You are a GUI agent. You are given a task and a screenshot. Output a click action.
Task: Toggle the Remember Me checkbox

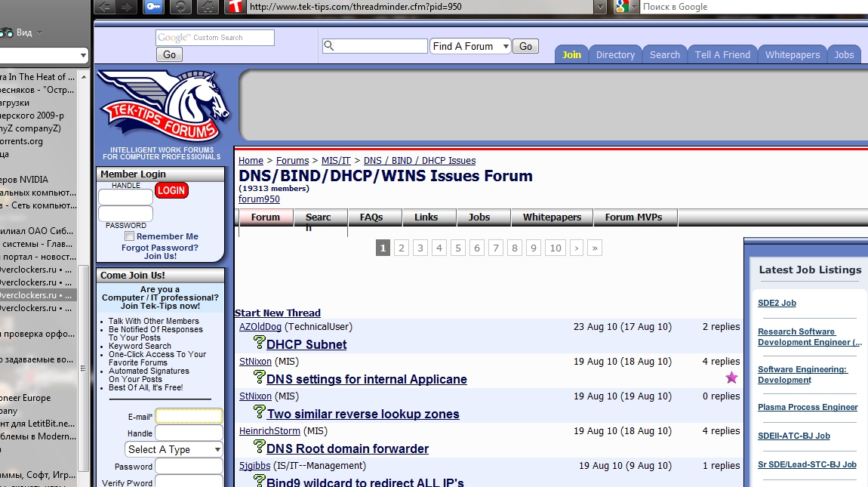(x=130, y=236)
